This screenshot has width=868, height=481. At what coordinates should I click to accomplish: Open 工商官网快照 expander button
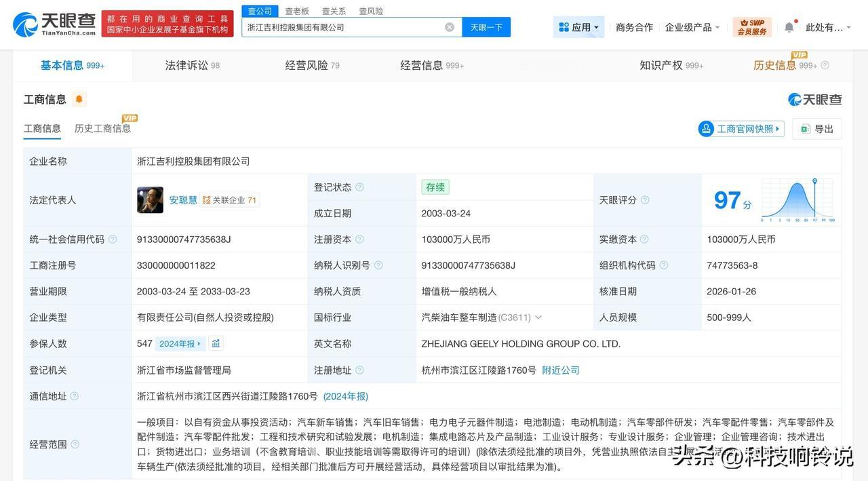741,128
